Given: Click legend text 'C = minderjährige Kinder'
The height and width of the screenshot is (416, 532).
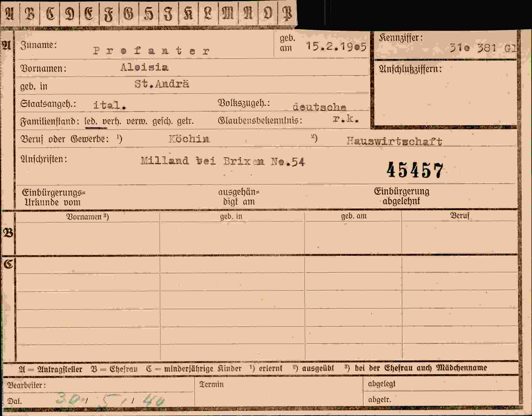Looking at the screenshot, I should click(x=194, y=369).
